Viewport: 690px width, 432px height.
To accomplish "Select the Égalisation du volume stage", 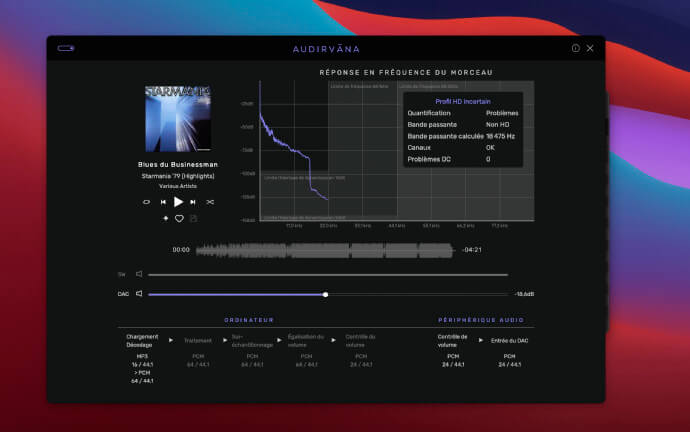I will pyautogui.click(x=306, y=341).
